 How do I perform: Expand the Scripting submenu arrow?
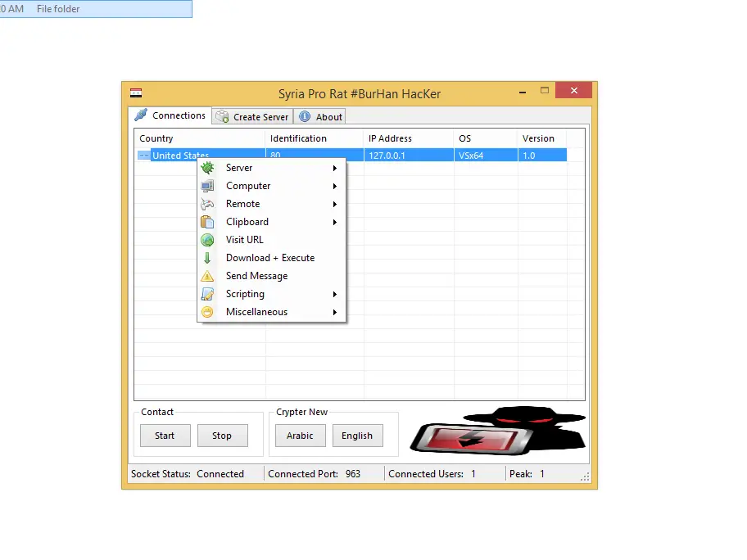[x=335, y=295]
